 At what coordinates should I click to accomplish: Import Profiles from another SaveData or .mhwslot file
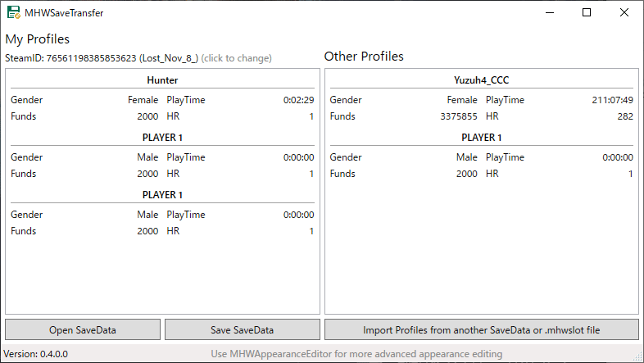[x=481, y=329]
